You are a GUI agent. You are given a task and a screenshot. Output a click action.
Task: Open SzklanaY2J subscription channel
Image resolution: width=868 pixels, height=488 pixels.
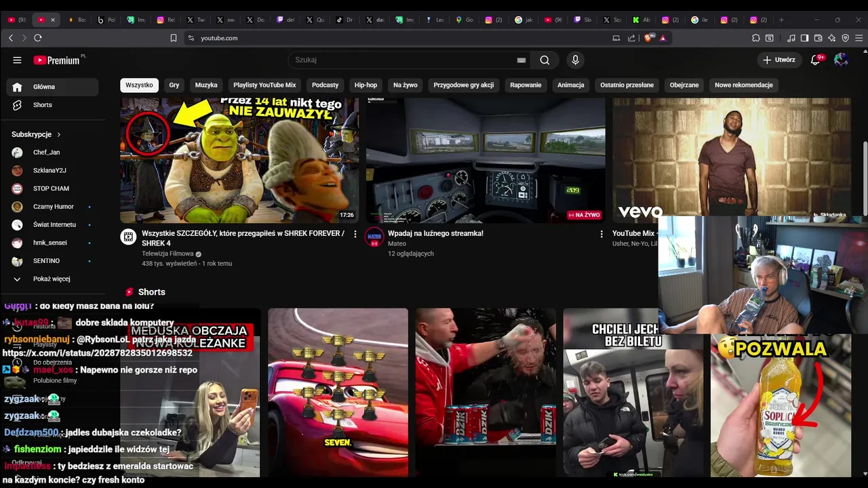[x=52, y=170]
